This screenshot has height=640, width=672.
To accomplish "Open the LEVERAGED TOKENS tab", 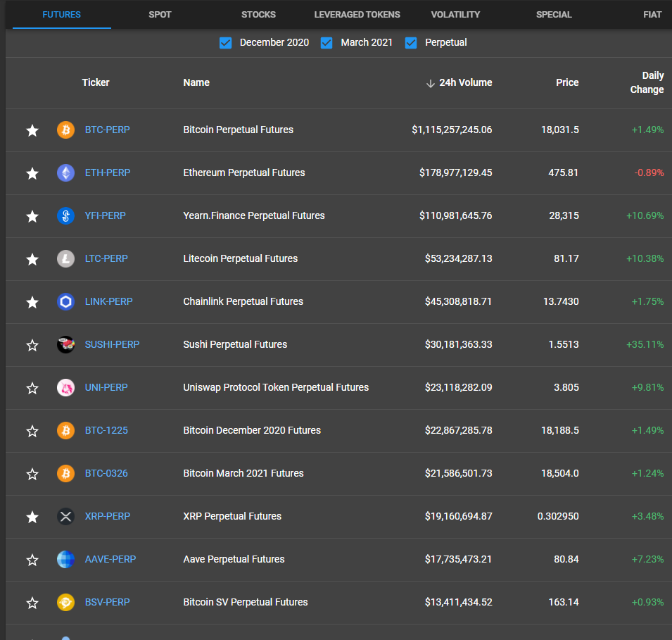I will (357, 15).
